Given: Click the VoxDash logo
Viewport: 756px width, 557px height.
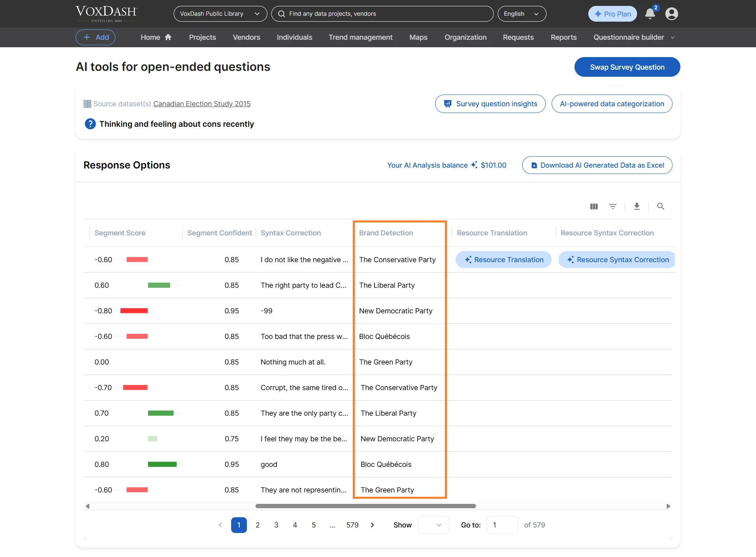Looking at the screenshot, I should click(x=106, y=13).
